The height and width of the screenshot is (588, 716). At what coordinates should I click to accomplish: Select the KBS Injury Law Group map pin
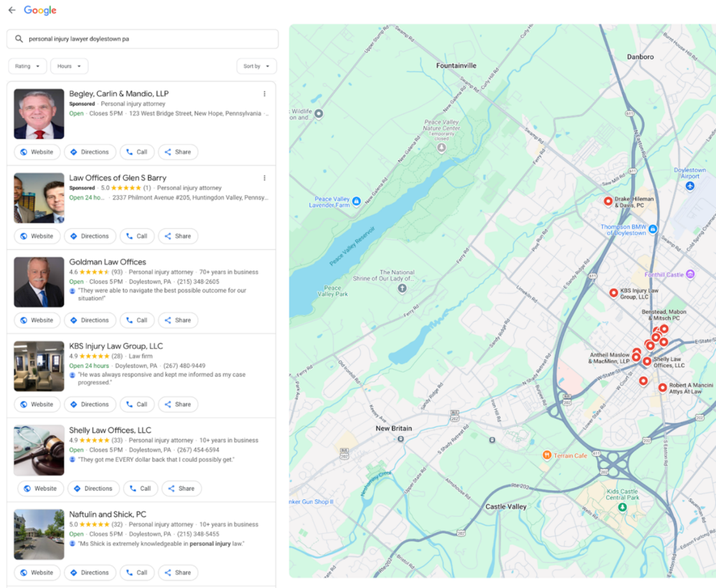[614, 293]
